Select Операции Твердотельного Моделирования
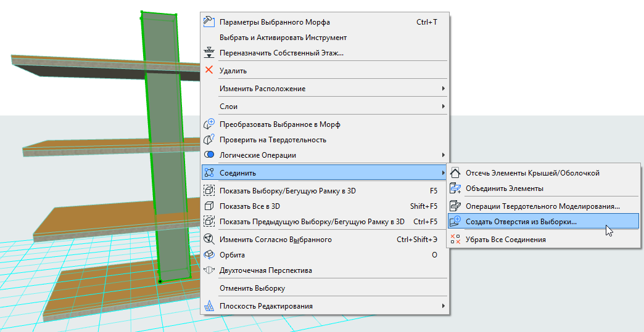The image size is (644, 332). point(543,206)
